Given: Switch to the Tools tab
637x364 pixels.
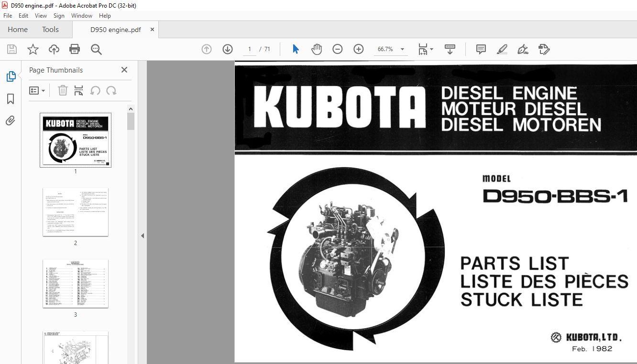Looking at the screenshot, I should tap(50, 29).
